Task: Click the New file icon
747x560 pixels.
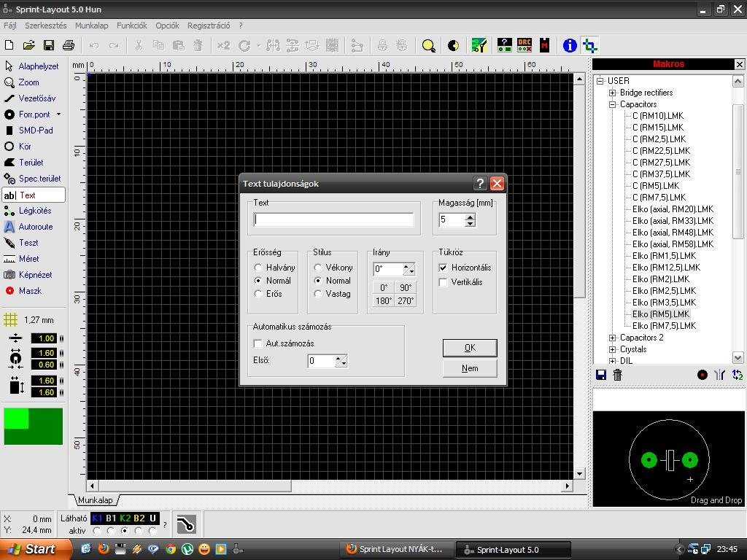Action: [9, 45]
